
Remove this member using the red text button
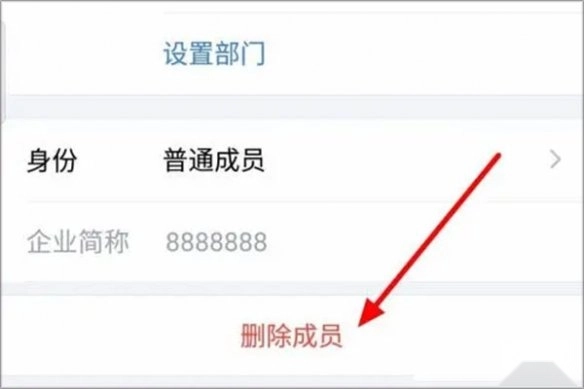pos(291,336)
